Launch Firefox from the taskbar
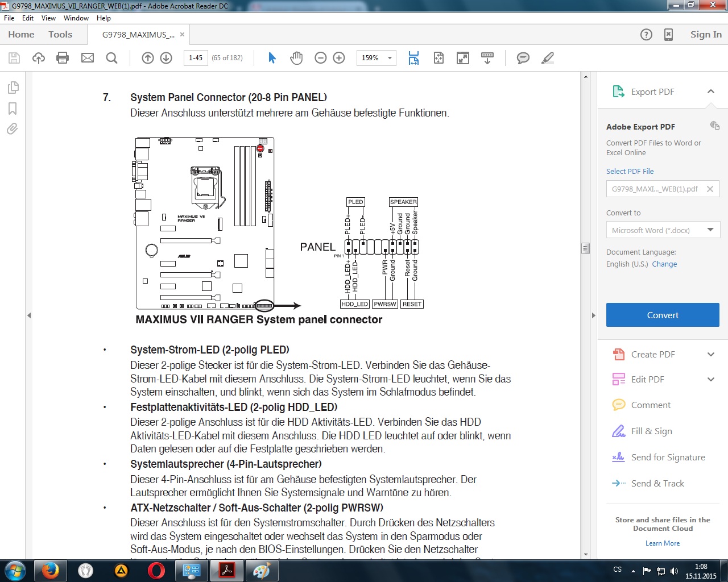Screen dimensions: 728x582 50,571
